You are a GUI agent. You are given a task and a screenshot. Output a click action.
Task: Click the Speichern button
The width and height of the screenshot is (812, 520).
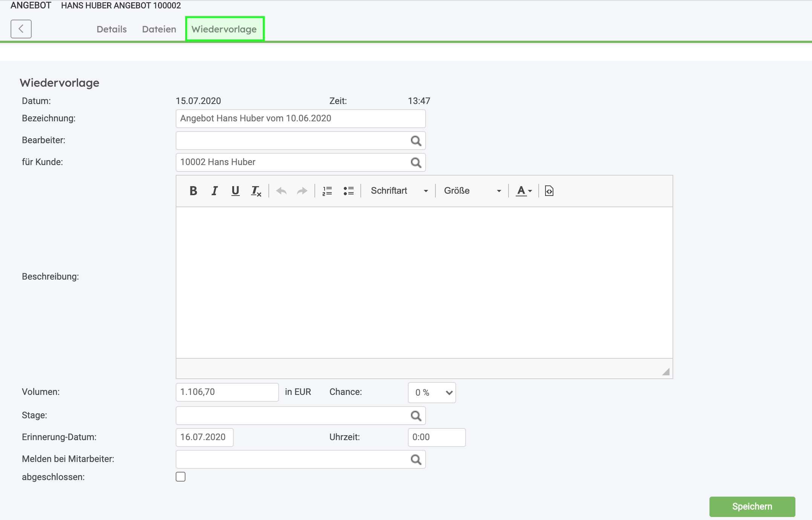(x=752, y=506)
